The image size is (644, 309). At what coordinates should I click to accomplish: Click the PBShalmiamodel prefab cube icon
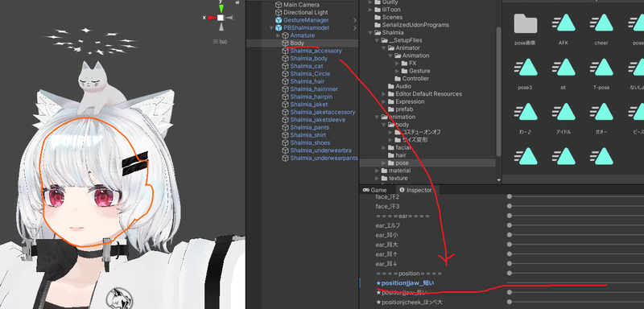click(x=279, y=27)
